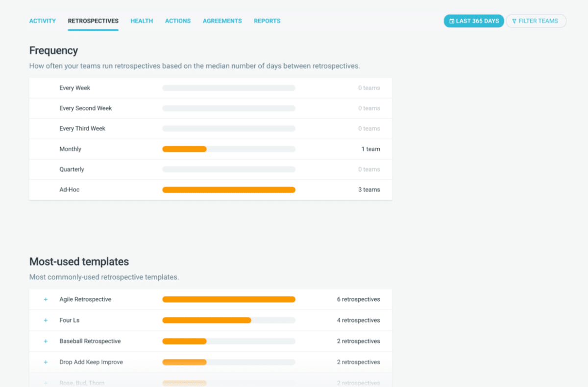View the Reports tab

(x=267, y=21)
